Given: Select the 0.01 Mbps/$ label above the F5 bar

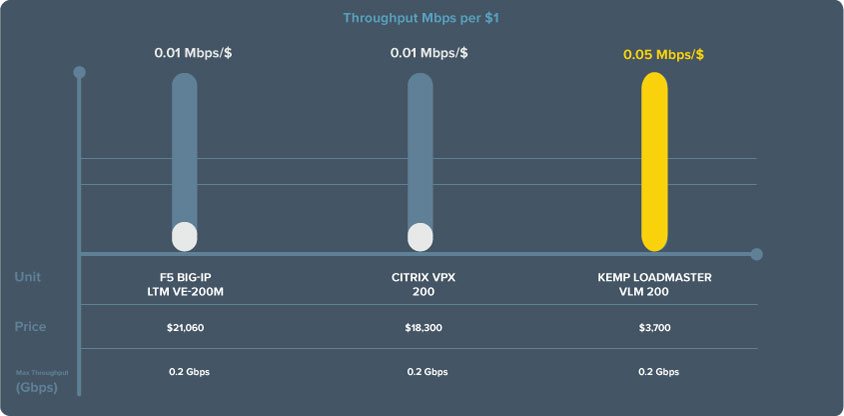Looking at the screenshot, I should 193,54.
